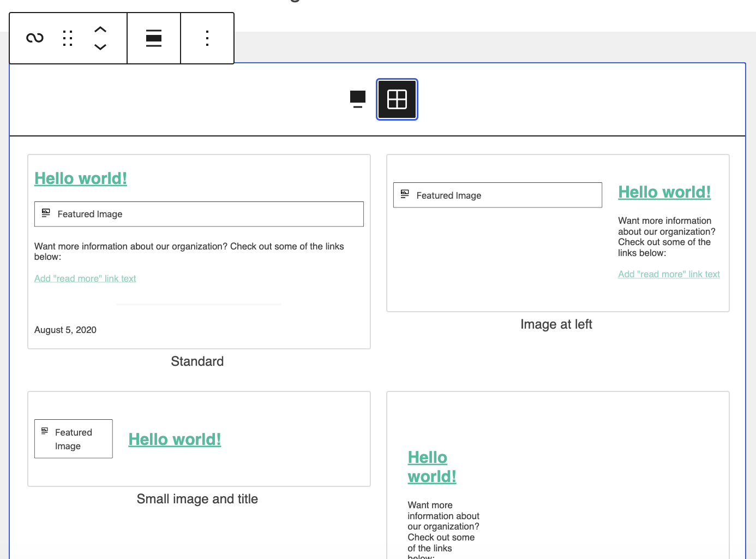Move block down with the down chevron
756x559 pixels.
coord(100,47)
